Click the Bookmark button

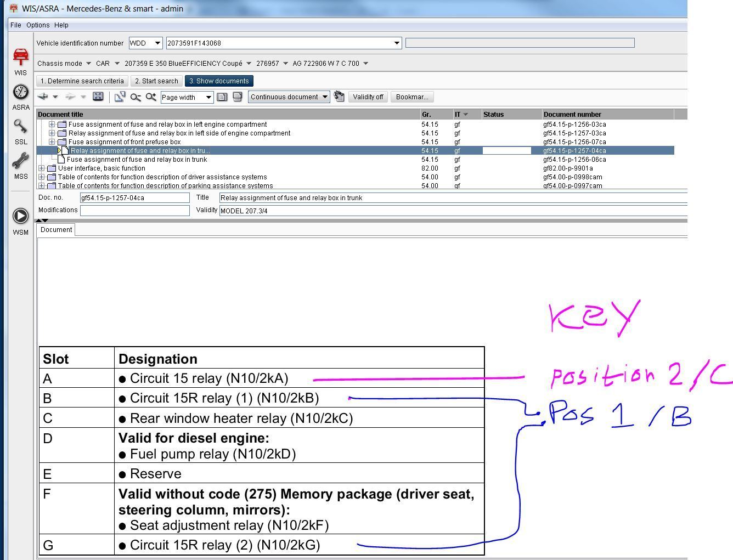pos(411,97)
